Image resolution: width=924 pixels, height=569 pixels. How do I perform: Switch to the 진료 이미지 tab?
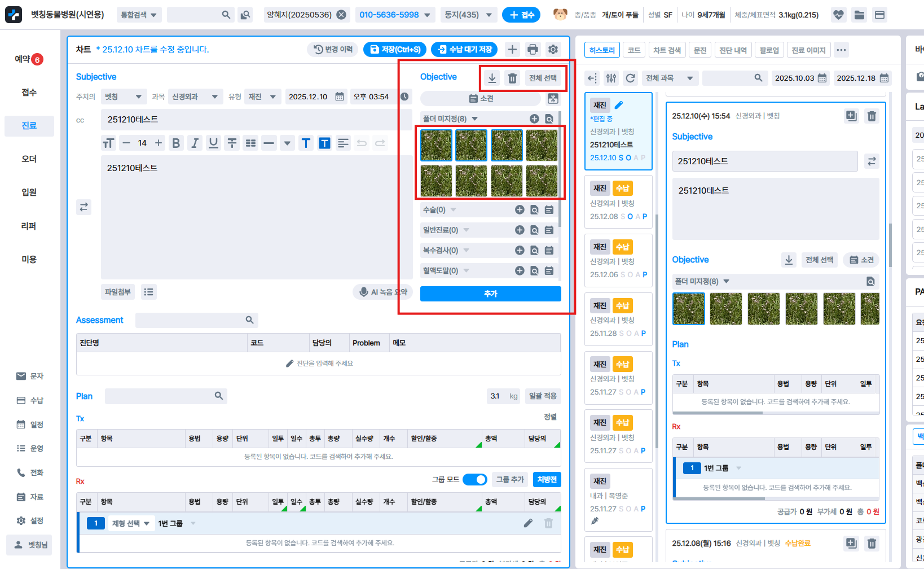click(x=808, y=50)
